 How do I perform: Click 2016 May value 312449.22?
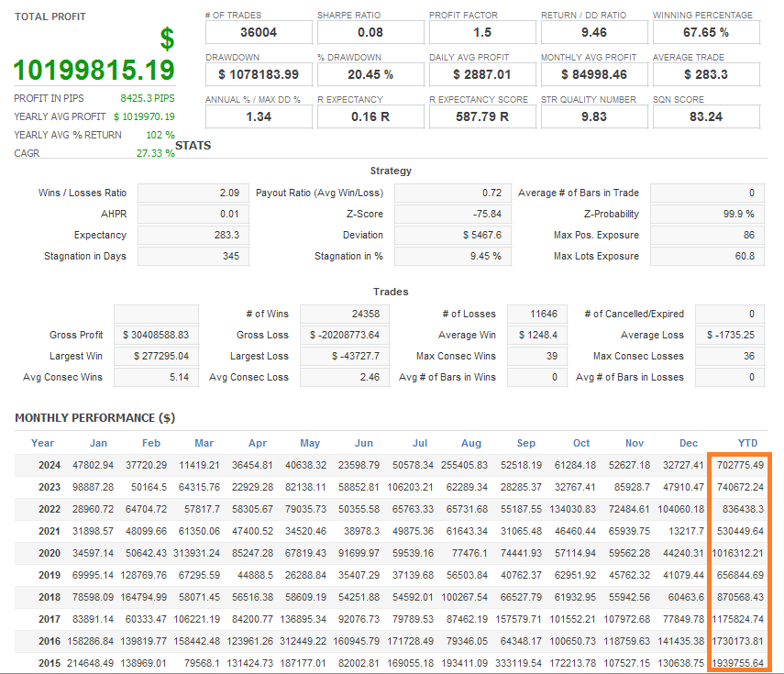pyautogui.click(x=303, y=641)
